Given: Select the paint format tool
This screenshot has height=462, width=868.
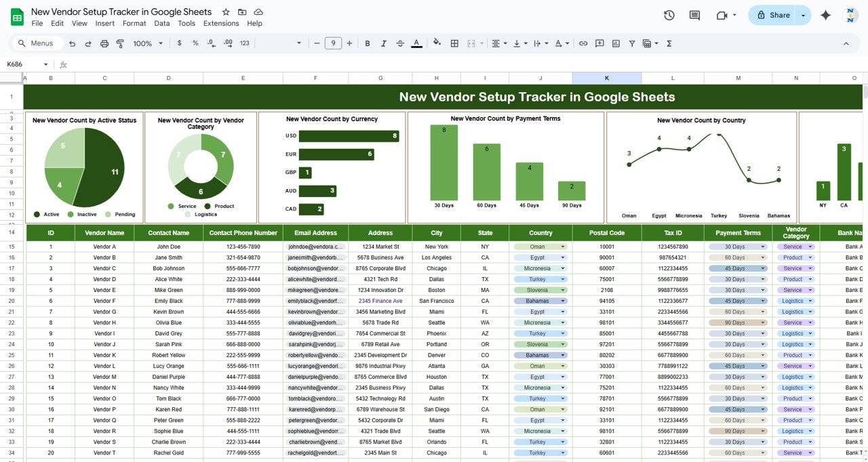Looking at the screenshot, I should 120,43.
